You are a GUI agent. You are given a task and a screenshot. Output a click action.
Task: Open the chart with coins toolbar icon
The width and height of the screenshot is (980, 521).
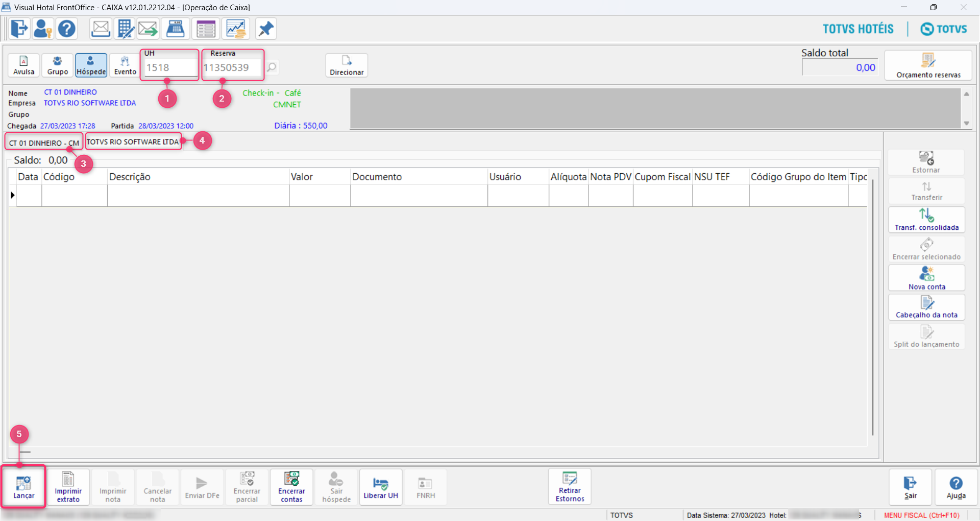tap(236, 29)
